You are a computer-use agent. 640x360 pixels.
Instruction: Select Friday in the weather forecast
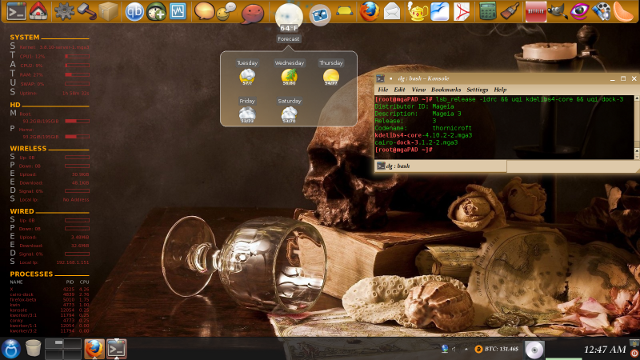tap(247, 110)
